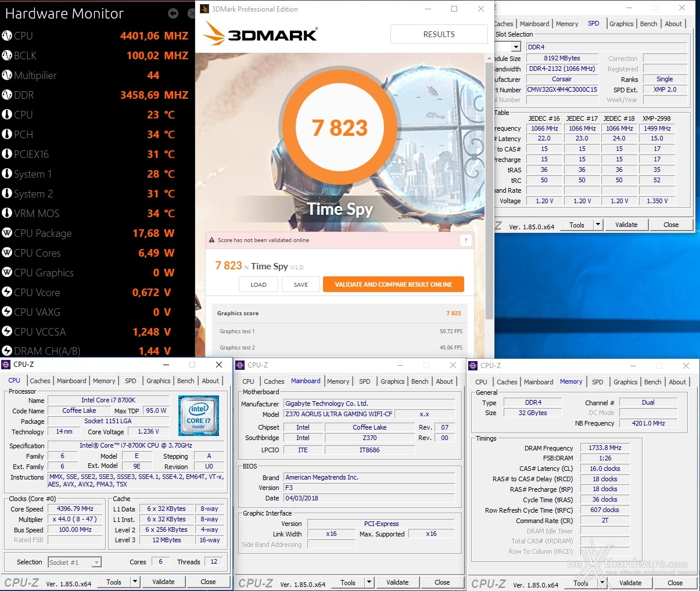The height and width of the screenshot is (591, 700).
Task: Click the Tools button in the CPU-Z CPU window
Action: tap(114, 582)
